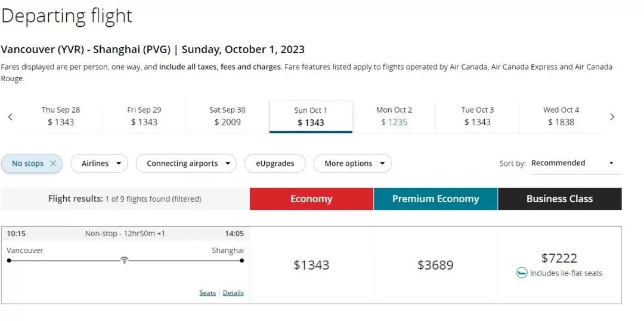Go to previous dates with left arrow
The width and height of the screenshot is (644, 321).
pyautogui.click(x=10, y=117)
